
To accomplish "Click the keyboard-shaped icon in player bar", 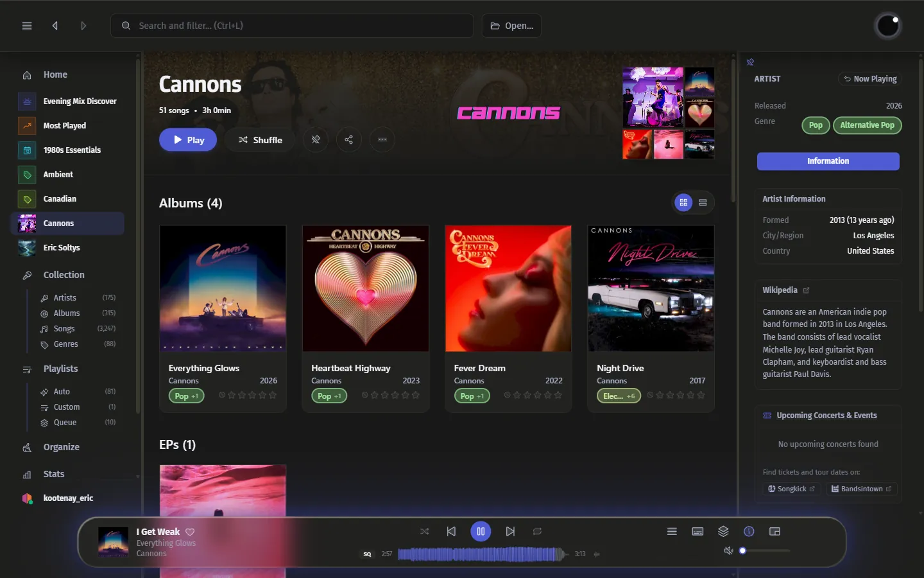I will pos(697,531).
